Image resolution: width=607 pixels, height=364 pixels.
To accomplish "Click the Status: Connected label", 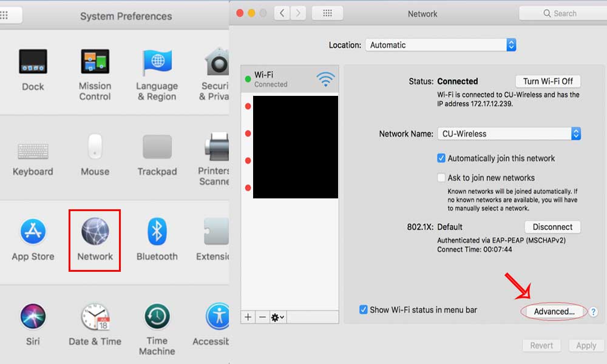I will 443,81.
